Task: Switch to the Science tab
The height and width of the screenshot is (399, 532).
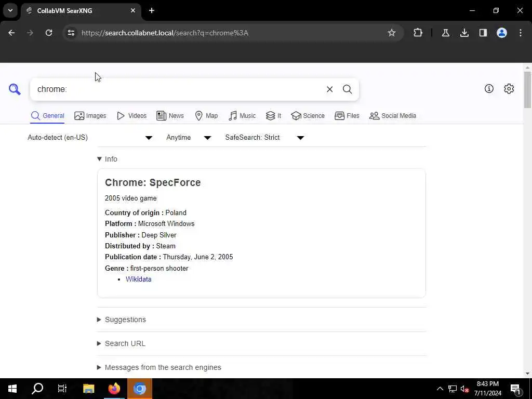Action: (308, 116)
